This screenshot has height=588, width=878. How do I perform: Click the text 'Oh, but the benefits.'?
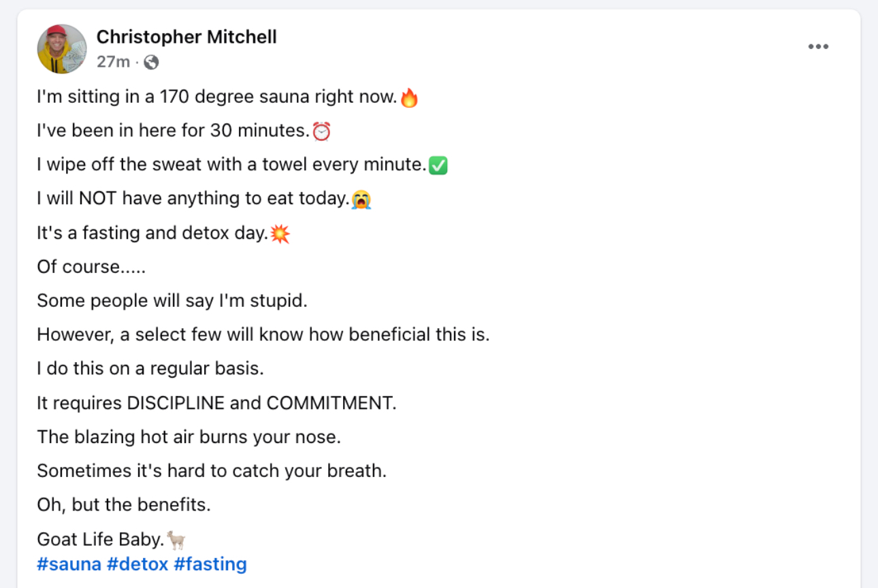124,505
